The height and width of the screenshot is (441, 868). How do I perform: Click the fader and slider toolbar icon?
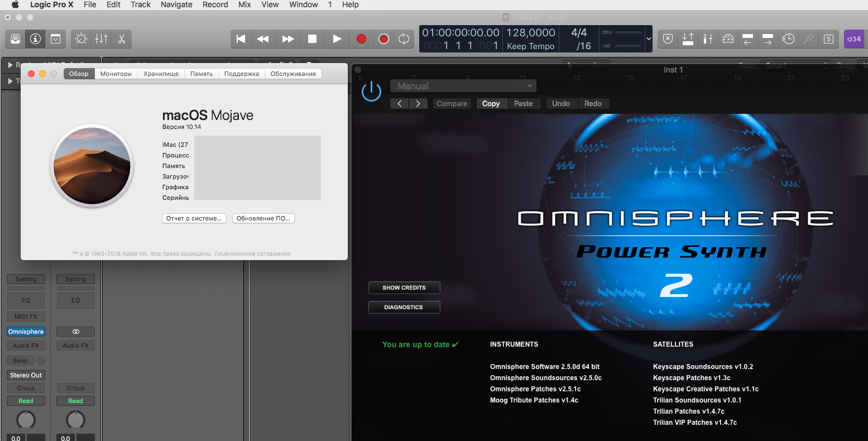(708, 39)
